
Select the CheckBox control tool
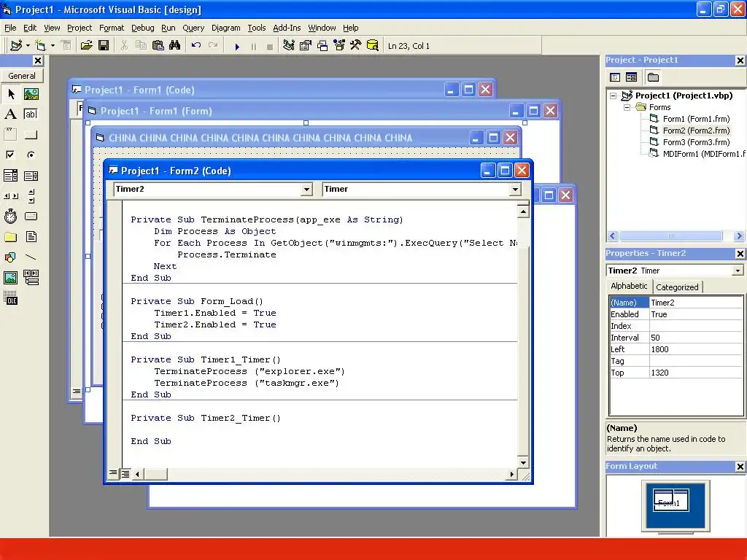(x=11, y=155)
